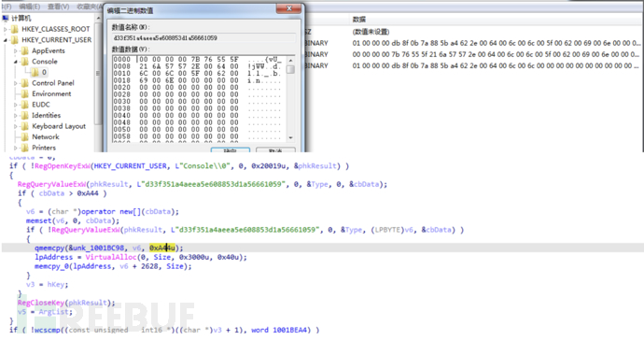644x340 pixels.
Task: Click RegCloseKey in the pseudocode
Action: (x=41, y=303)
